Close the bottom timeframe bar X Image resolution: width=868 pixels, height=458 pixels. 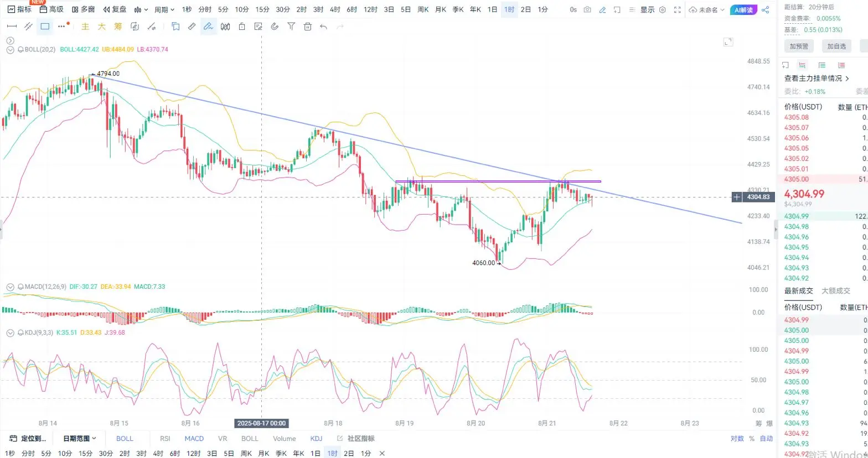(x=382, y=453)
